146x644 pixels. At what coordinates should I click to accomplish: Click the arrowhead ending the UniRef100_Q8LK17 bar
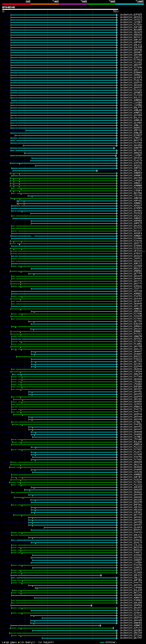(97, 170)
